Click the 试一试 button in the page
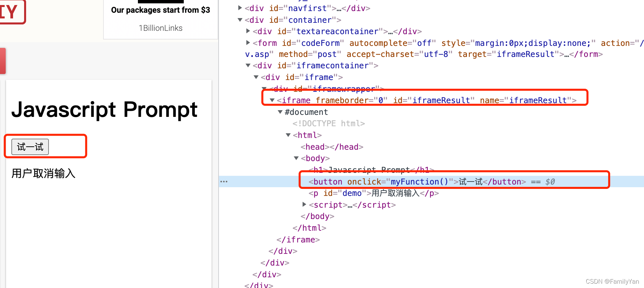This screenshot has width=644, height=288. click(x=30, y=147)
